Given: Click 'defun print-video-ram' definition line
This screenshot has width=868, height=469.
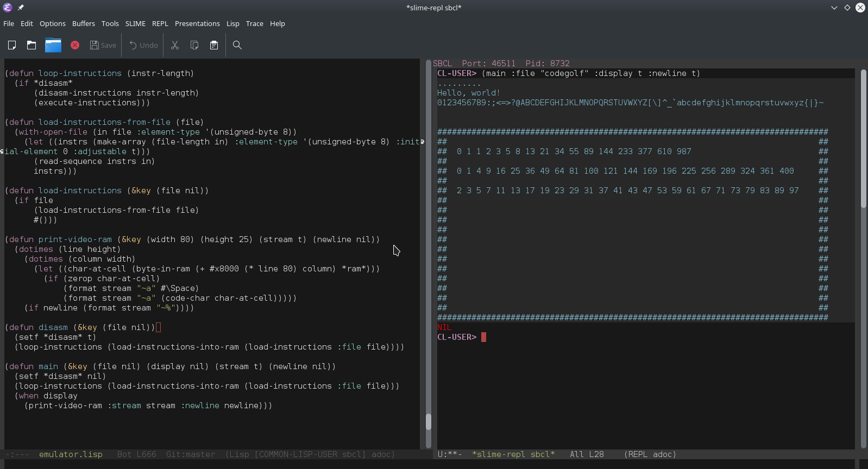Looking at the screenshot, I should coord(192,239).
